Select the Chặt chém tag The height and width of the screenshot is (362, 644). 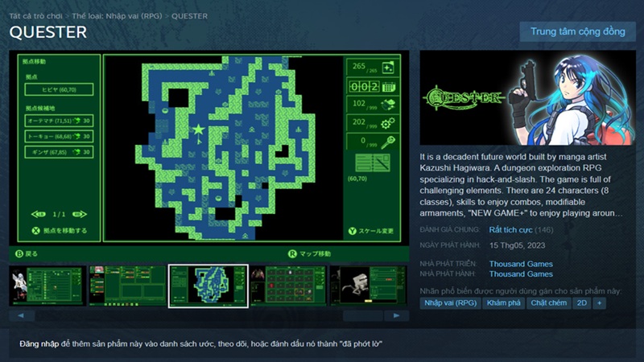(x=549, y=303)
